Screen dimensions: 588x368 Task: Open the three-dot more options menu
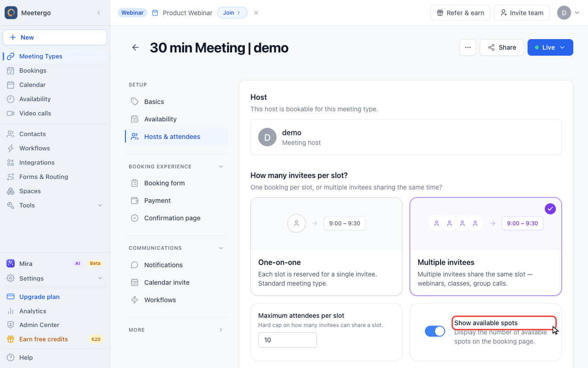pyautogui.click(x=468, y=47)
